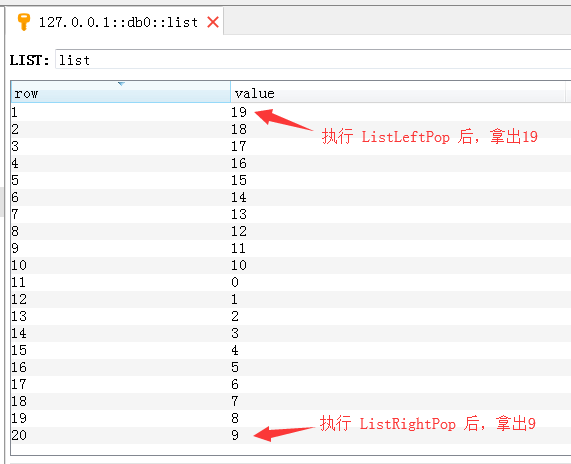The image size is (571, 464).
Task: Select the row with value 12
Action: point(291,231)
